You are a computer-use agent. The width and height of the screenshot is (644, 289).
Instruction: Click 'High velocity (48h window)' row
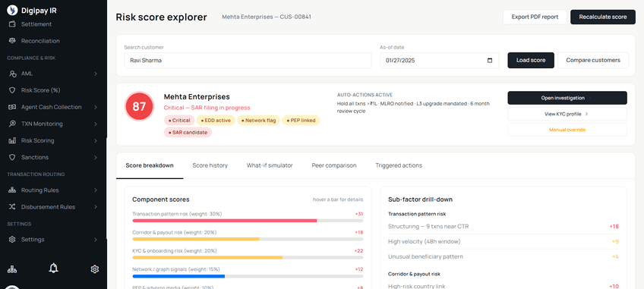point(503,241)
